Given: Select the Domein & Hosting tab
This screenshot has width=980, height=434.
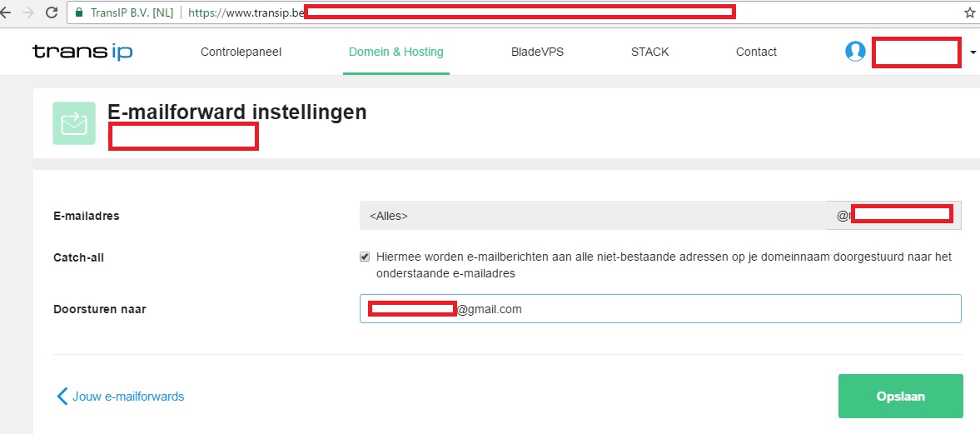Looking at the screenshot, I should coord(395,52).
